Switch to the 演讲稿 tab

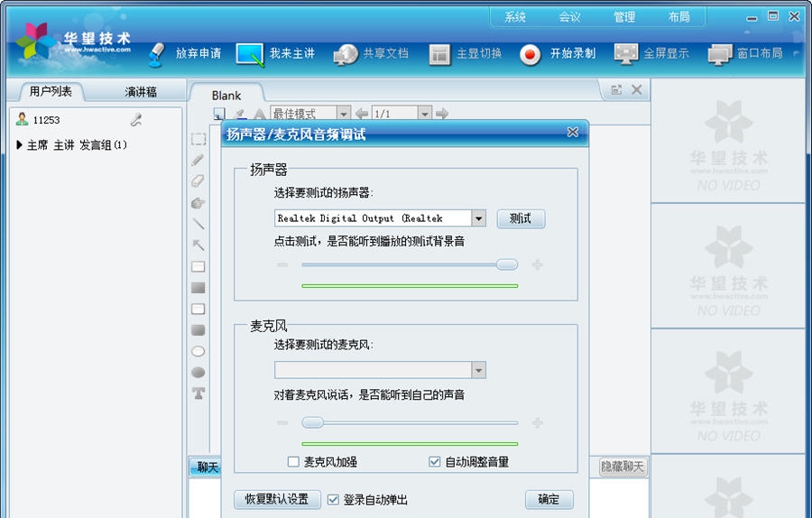[140, 92]
